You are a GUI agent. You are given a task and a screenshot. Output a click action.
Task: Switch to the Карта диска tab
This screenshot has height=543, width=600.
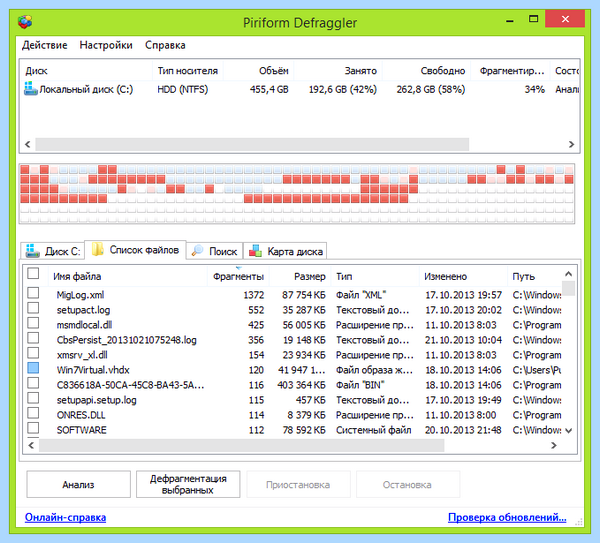[285, 251]
